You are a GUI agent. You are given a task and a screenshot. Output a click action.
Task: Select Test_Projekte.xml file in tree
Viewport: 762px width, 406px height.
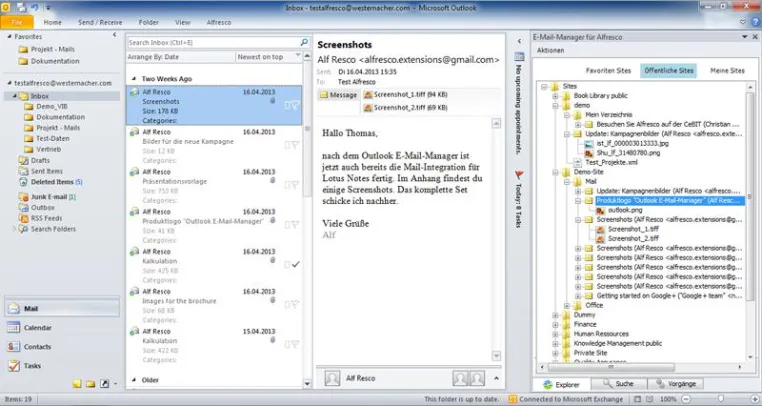point(611,162)
